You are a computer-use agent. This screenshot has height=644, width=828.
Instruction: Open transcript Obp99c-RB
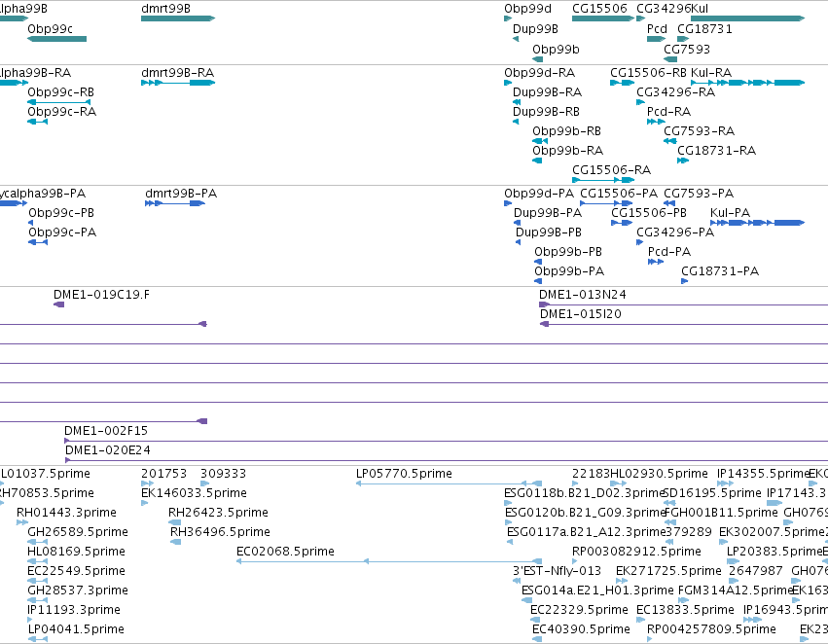coord(60,92)
